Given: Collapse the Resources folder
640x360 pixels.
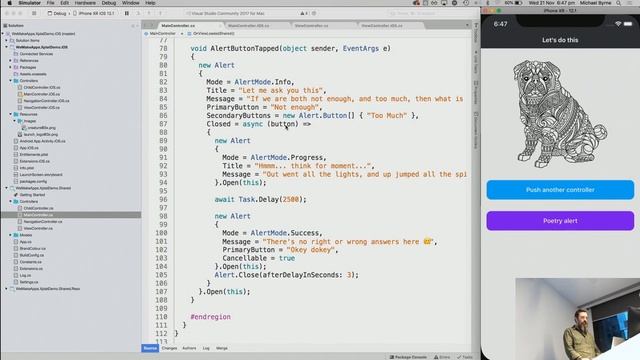Looking at the screenshot, I should (11, 114).
